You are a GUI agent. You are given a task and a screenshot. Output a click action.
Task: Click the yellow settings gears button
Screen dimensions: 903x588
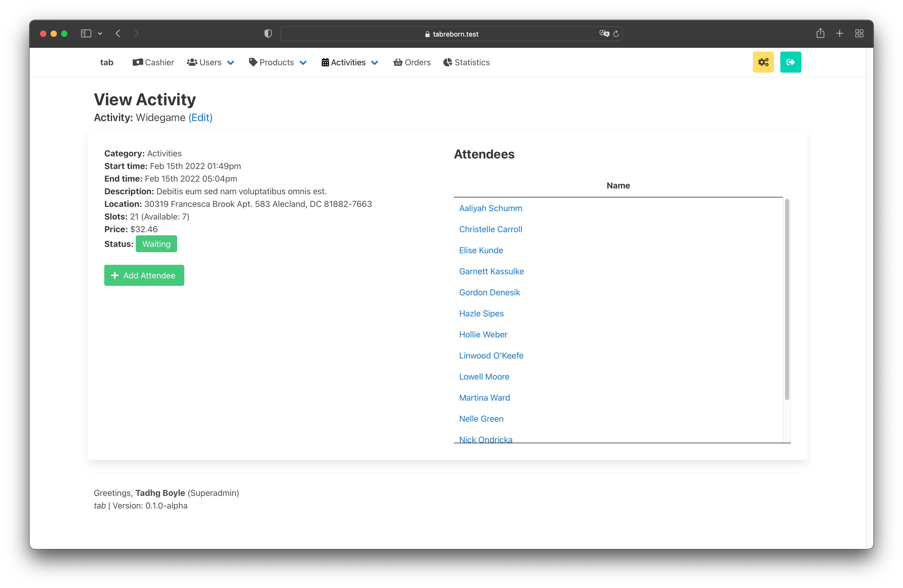coord(763,62)
